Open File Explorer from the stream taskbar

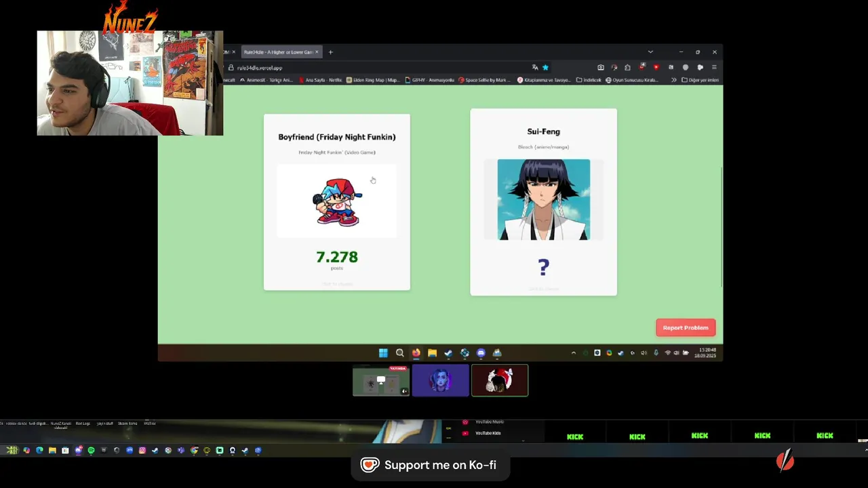point(432,352)
